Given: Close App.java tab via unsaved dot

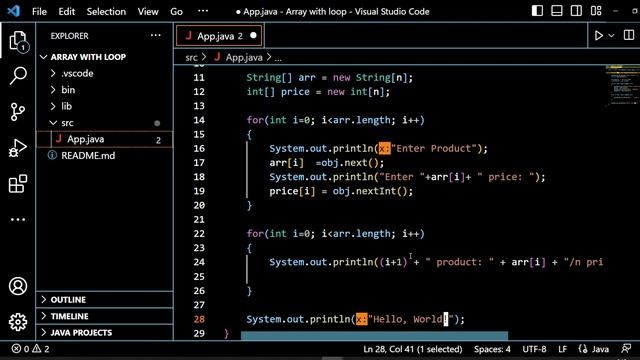Looking at the screenshot, I should pos(253,36).
